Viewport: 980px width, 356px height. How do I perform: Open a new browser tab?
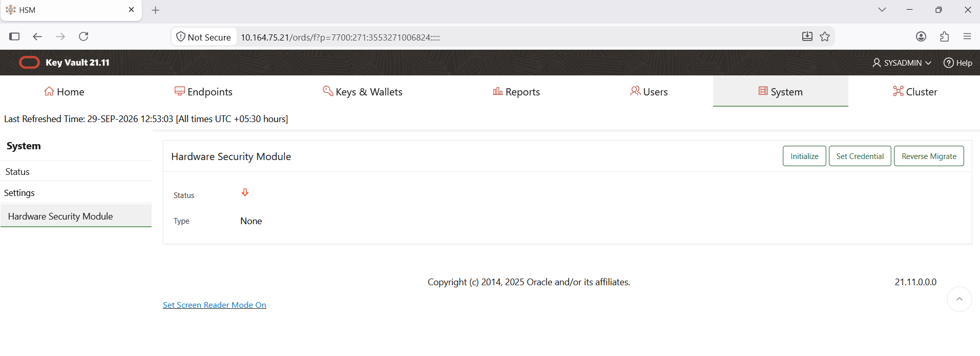click(156, 10)
